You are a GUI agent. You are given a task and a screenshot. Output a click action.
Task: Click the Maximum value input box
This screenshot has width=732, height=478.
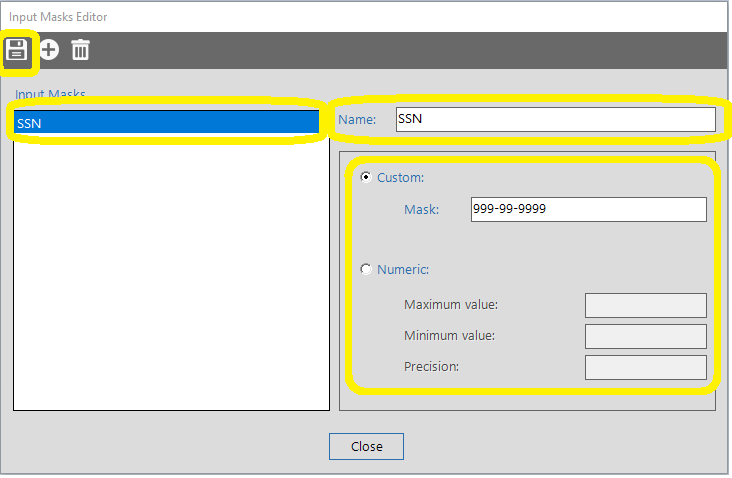pyautogui.click(x=645, y=305)
